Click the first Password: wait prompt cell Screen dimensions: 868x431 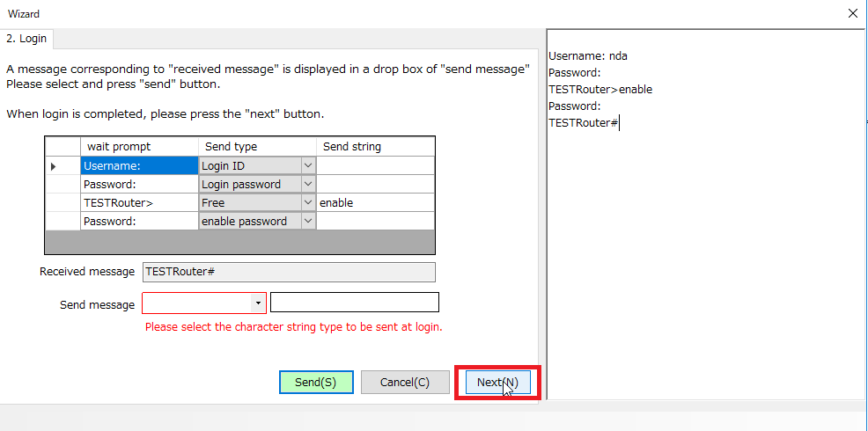coord(139,184)
